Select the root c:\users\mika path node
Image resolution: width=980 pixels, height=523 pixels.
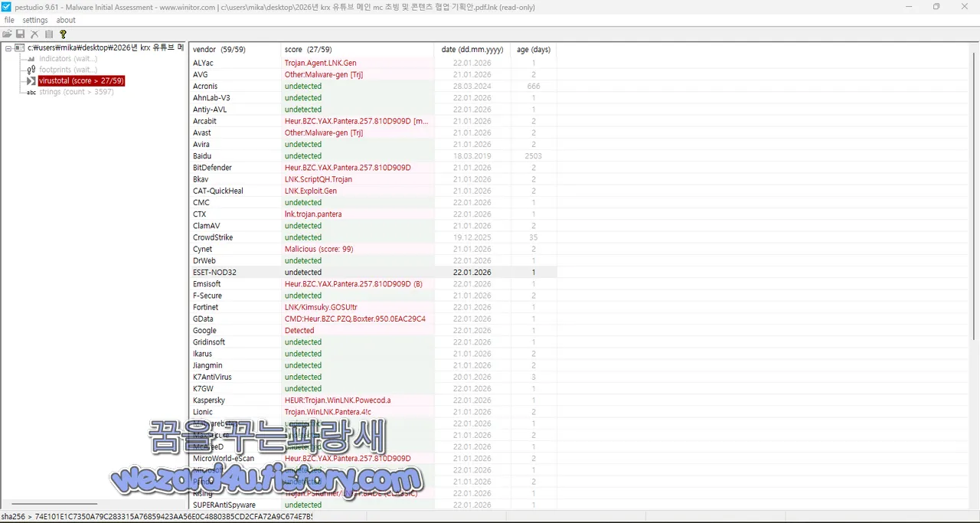point(106,47)
